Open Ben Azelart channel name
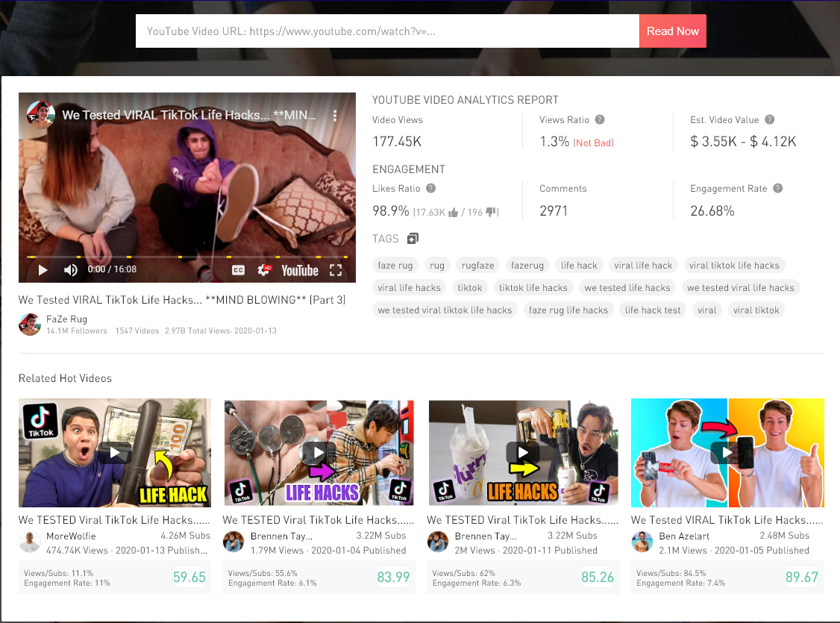This screenshot has width=840, height=623. (x=684, y=536)
